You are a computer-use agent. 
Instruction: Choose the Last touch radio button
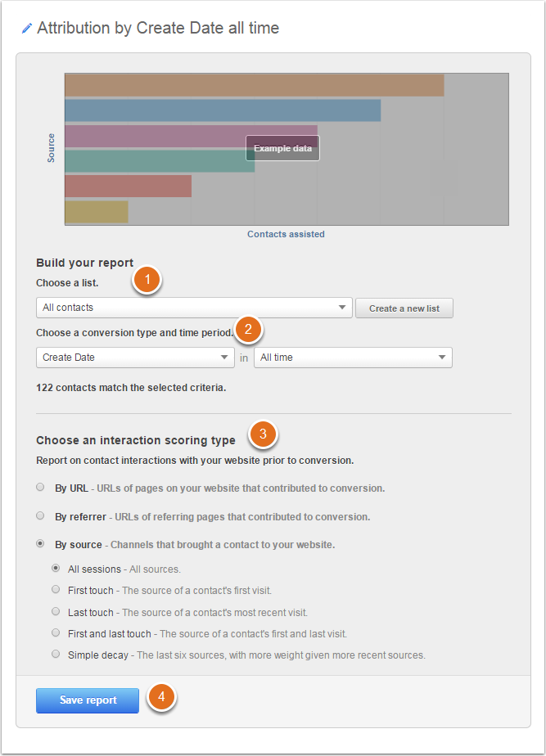(x=56, y=611)
